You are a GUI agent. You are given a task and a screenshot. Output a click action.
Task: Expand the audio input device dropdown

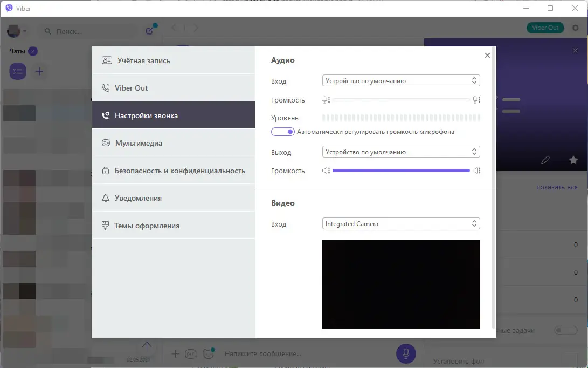(x=401, y=81)
